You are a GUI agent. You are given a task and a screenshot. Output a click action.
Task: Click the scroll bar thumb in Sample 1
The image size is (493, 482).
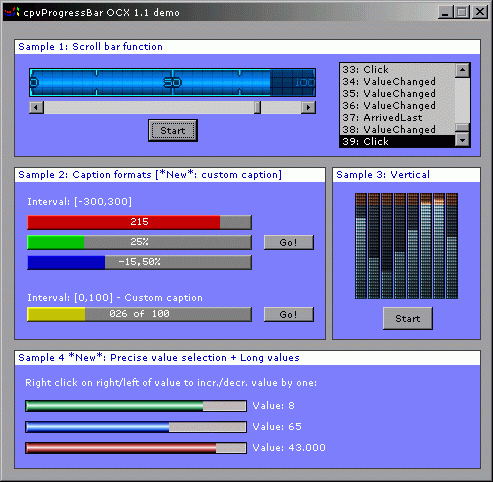(257, 107)
